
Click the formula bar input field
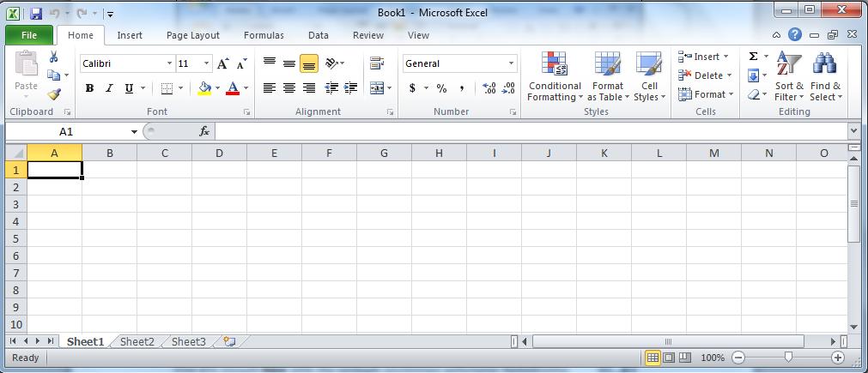pos(531,131)
